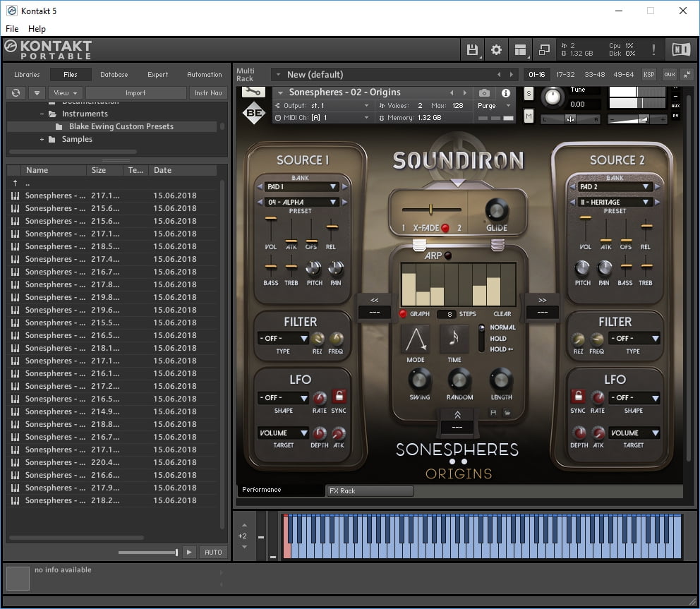This screenshot has height=609, width=700.
Task: Click the ARP load folder icon
Action: tap(507, 413)
